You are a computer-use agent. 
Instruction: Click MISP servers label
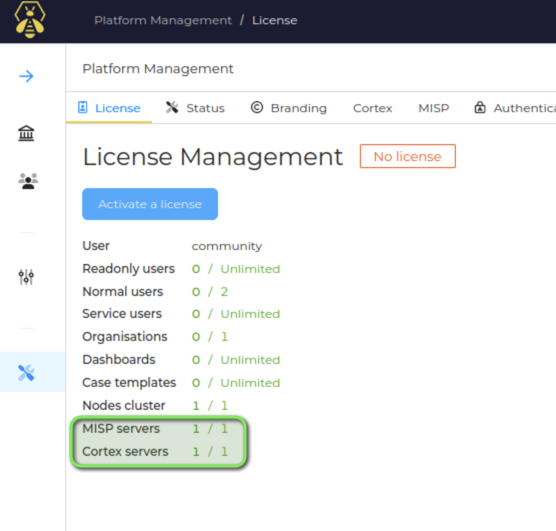121,428
